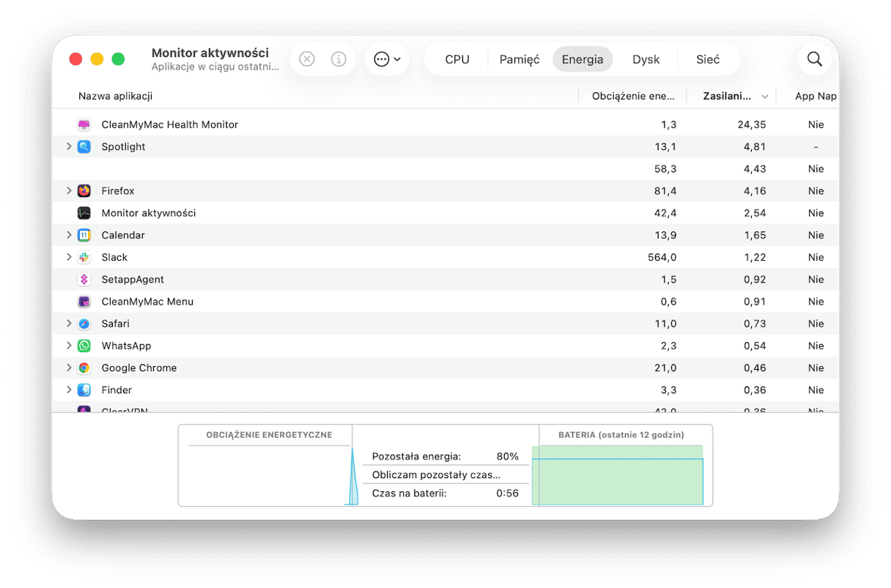Select the Firefox app icon
891x588 pixels.
coord(84,190)
